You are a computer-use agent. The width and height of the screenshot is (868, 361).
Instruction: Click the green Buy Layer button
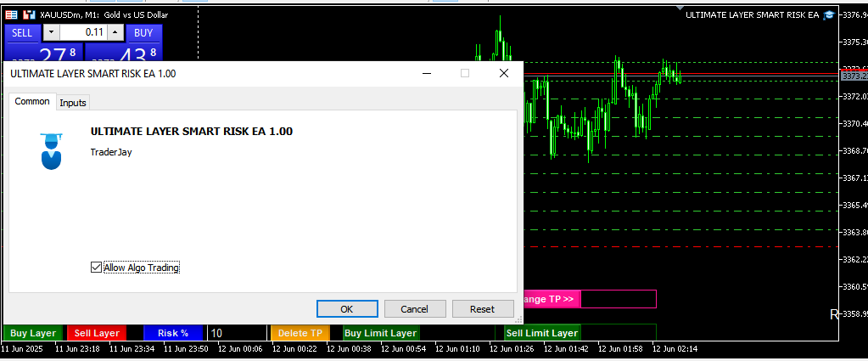[x=33, y=333]
